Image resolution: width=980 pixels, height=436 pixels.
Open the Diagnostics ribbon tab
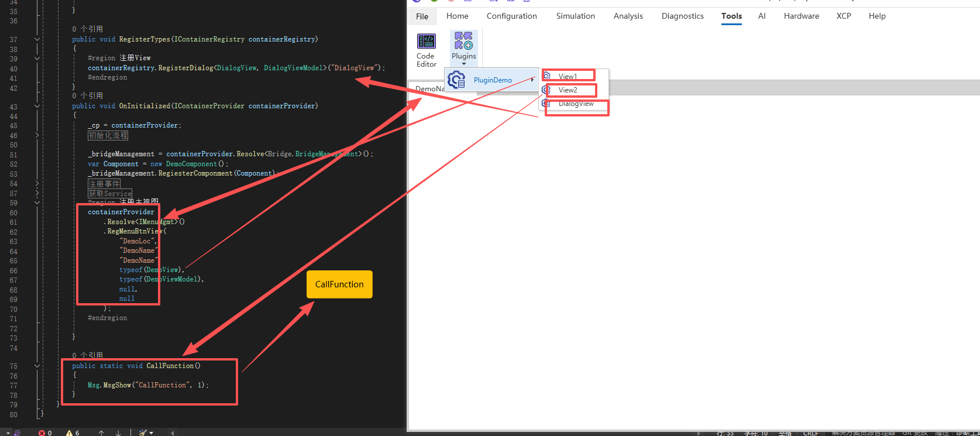pyautogui.click(x=682, y=16)
